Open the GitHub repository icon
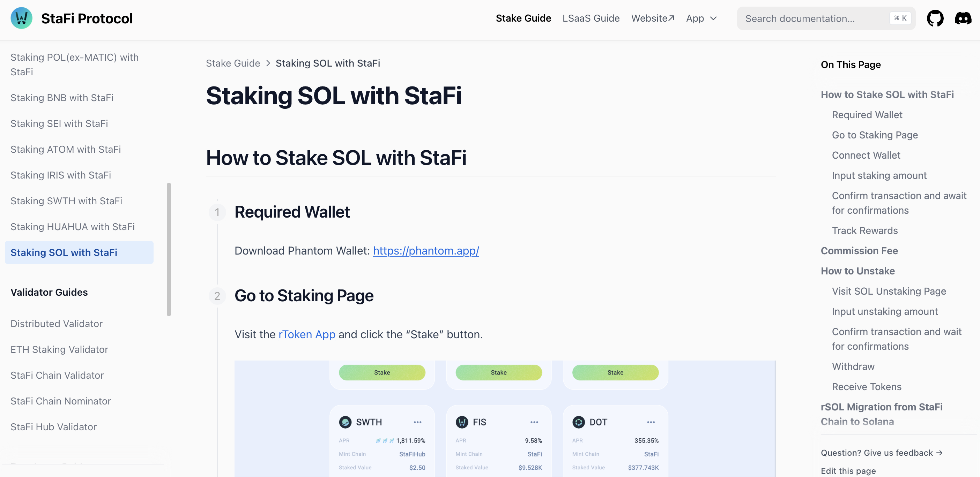This screenshot has height=477, width=980. pos(935,18)
